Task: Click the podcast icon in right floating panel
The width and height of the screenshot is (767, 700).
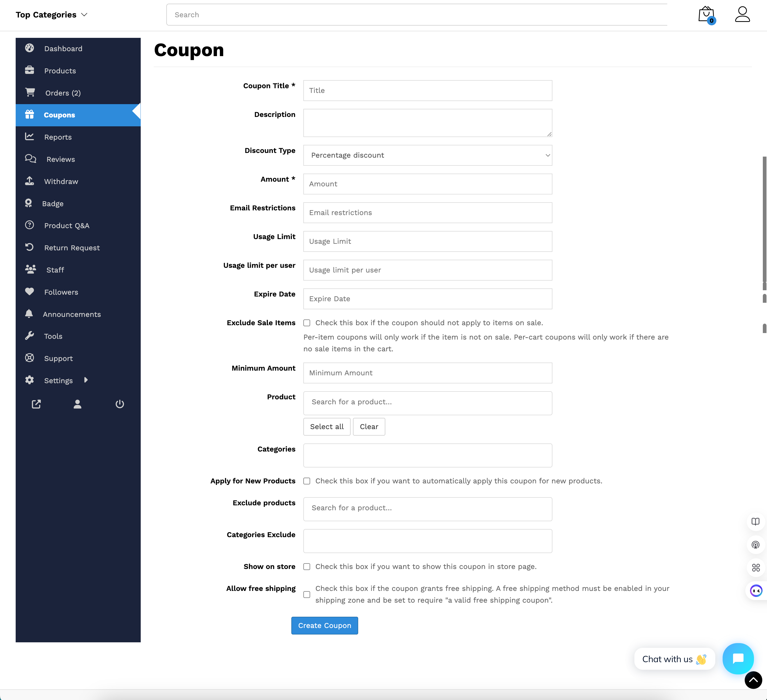Action: [756, 545]
